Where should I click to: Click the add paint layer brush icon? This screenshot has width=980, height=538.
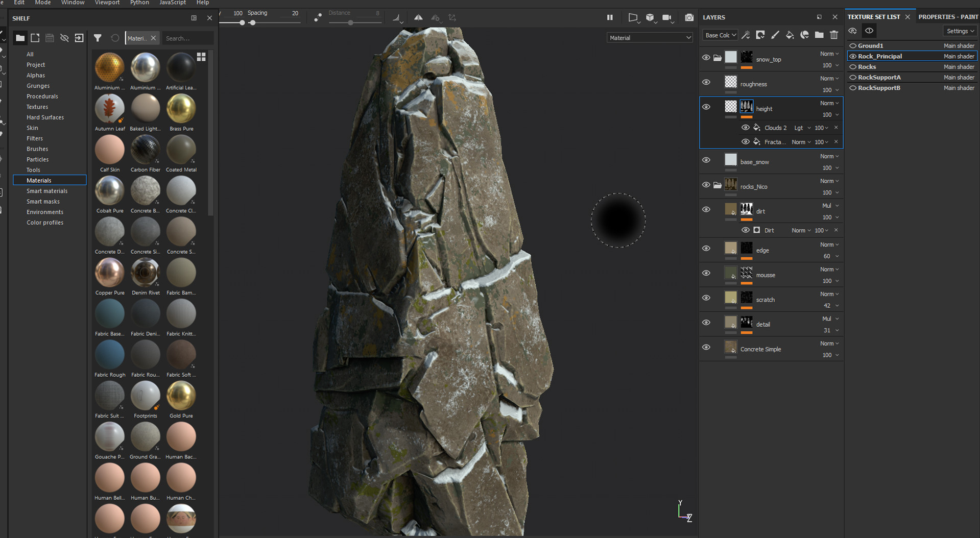[x=775, y=35]
